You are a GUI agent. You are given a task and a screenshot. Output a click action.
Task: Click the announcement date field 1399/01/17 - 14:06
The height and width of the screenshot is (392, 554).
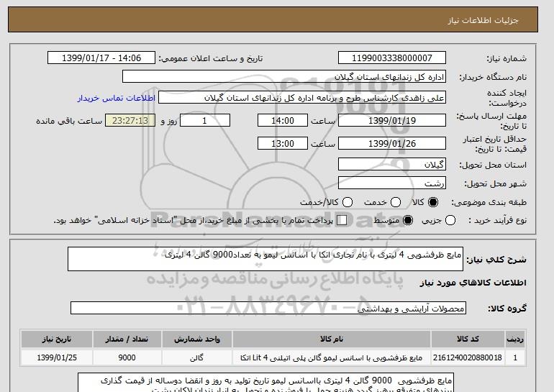[101, 58]
